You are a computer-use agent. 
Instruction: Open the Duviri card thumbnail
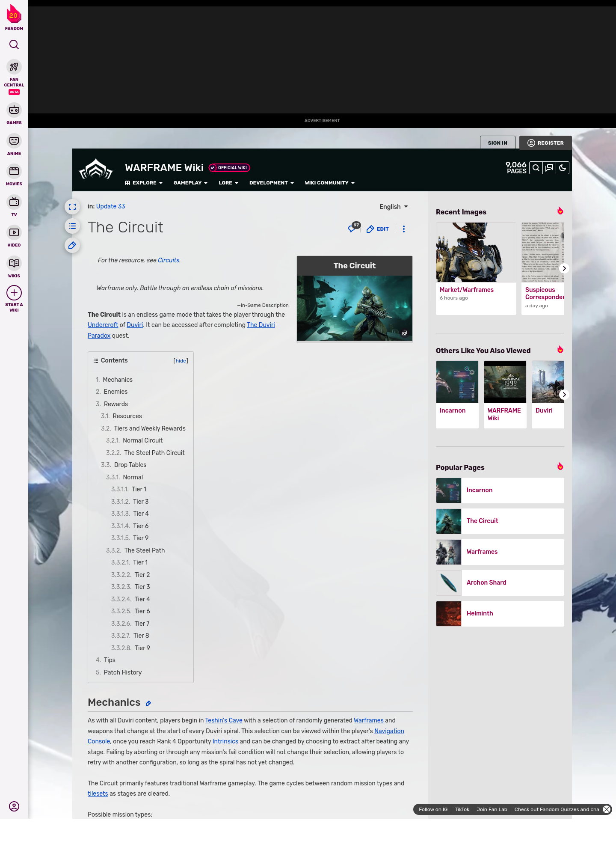point(548,382)
